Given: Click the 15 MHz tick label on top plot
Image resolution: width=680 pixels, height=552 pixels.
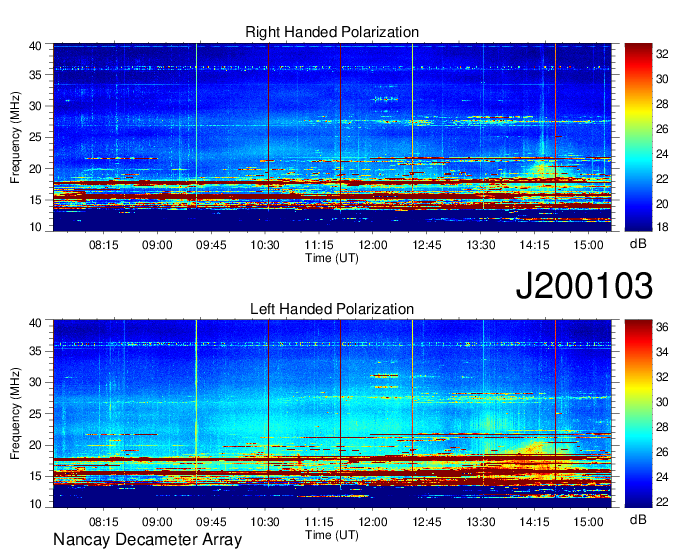Looking at the screenshot, I should (x=35, y=200).
